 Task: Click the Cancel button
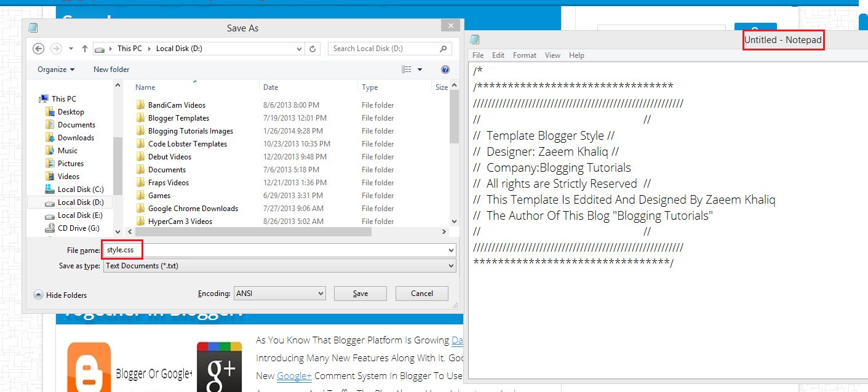coord(422,294)
